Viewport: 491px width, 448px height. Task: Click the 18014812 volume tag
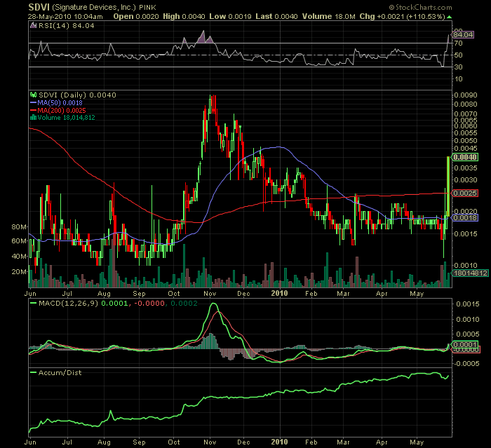[x=471, y=273]
